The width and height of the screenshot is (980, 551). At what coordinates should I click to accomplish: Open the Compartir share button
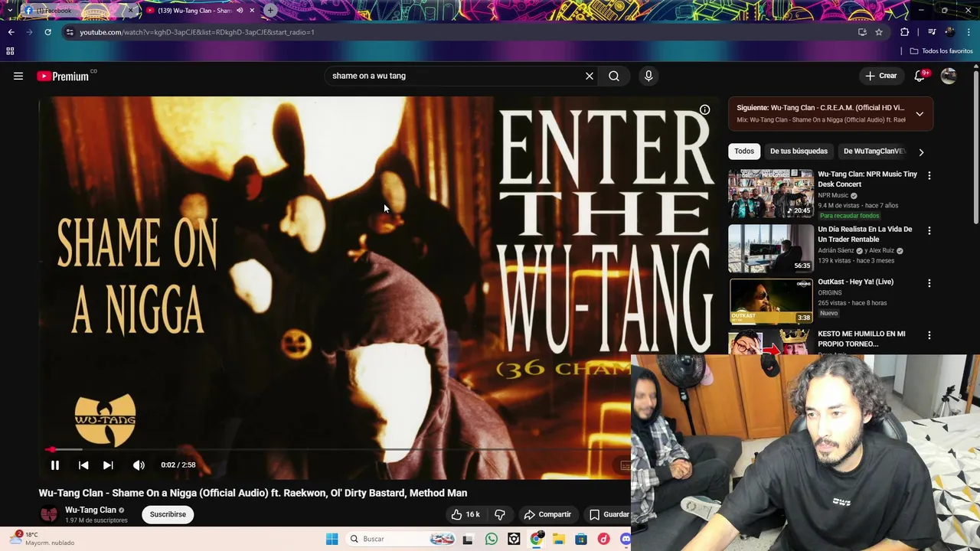547,514
